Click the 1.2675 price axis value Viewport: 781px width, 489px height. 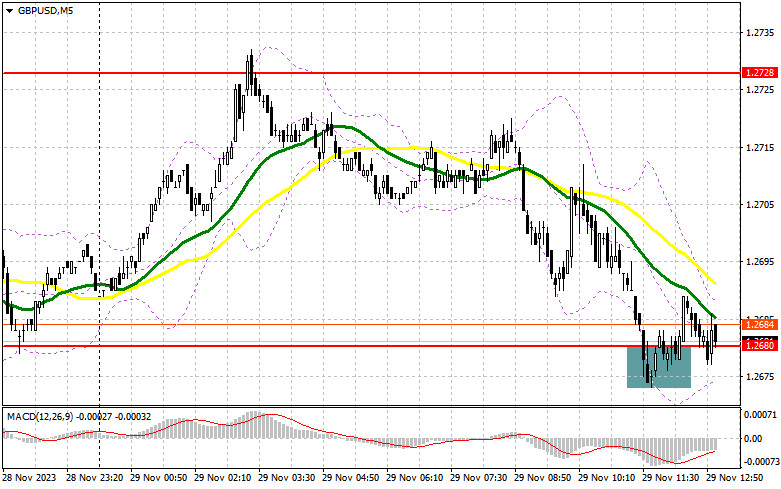(760, 376)
